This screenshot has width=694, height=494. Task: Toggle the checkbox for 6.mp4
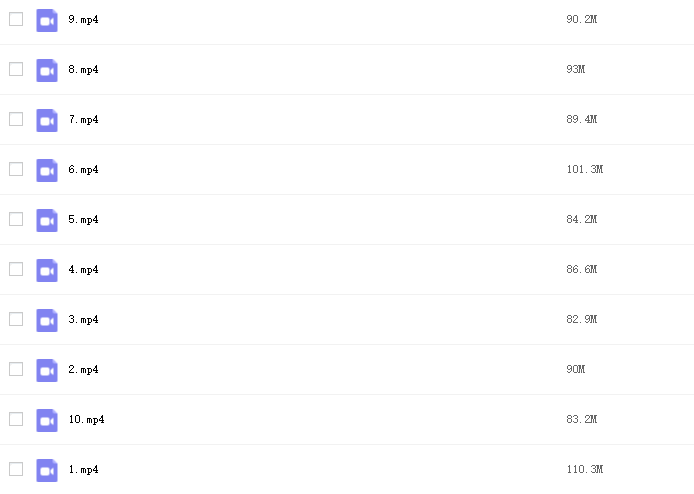pos(16,169)
